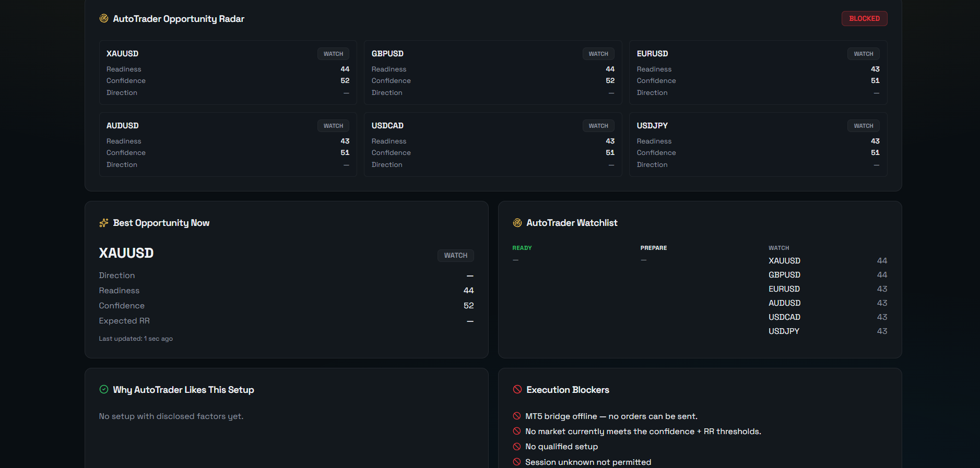Click the WATCH column header in Watchlist
The width and height of the screenshot is (980, 468).
point(778,248)
